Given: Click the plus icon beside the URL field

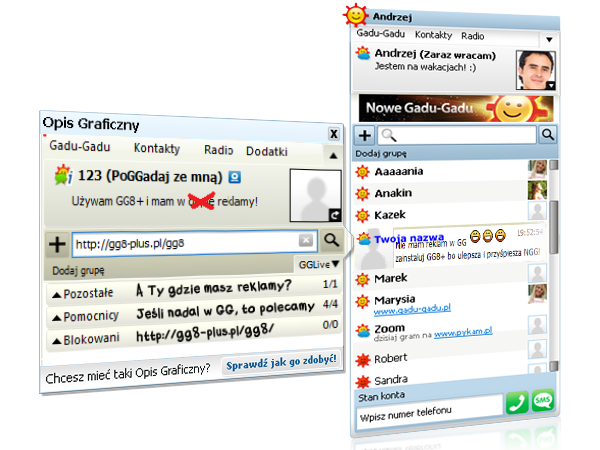Looking at the screenshot, I should click(57, 243).
